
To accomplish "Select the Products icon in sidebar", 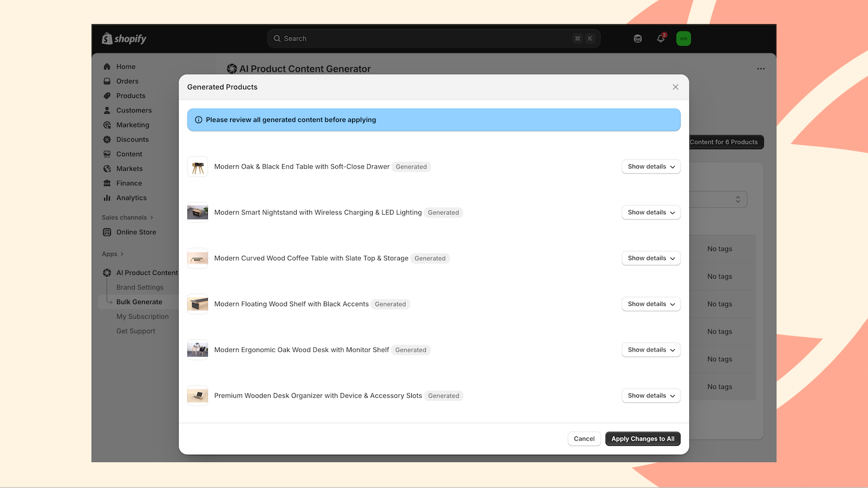I will [107, 95].
